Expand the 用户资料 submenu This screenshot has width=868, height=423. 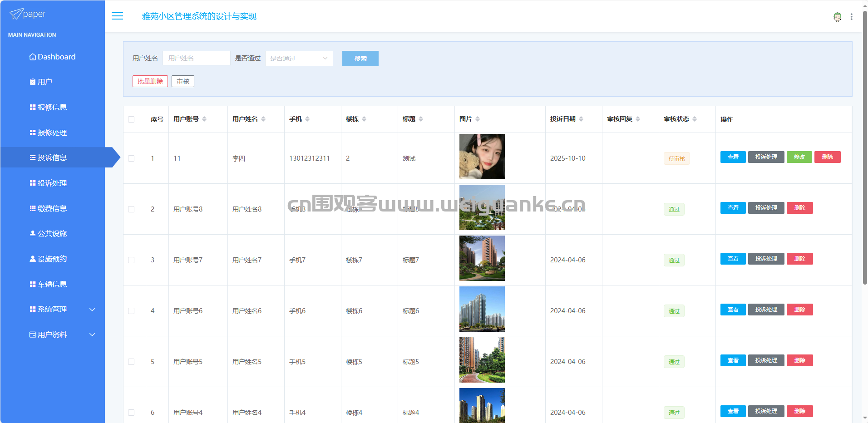pyautogui.click(x=92, y=335)
